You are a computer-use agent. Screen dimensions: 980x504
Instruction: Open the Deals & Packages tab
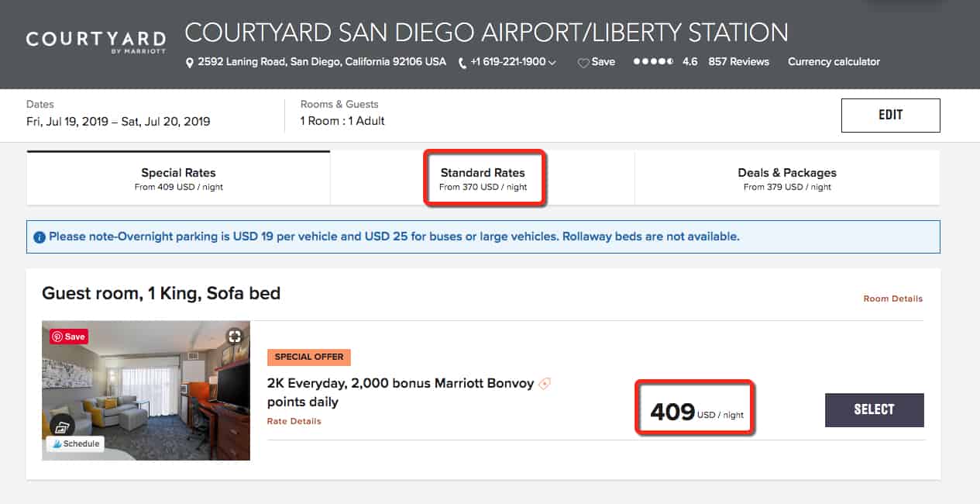pos(787,178)
